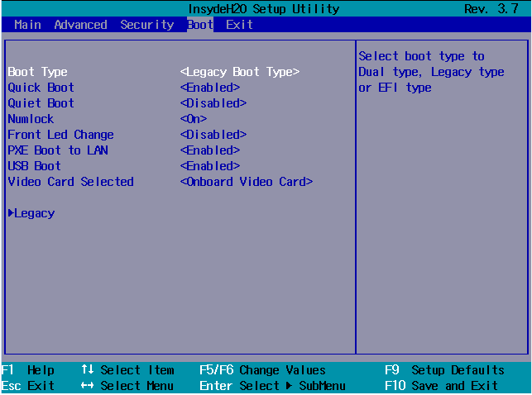Toggle PXE Boot to LAN value
Viewport: 532px width, 395px height.
click(210, 150)
